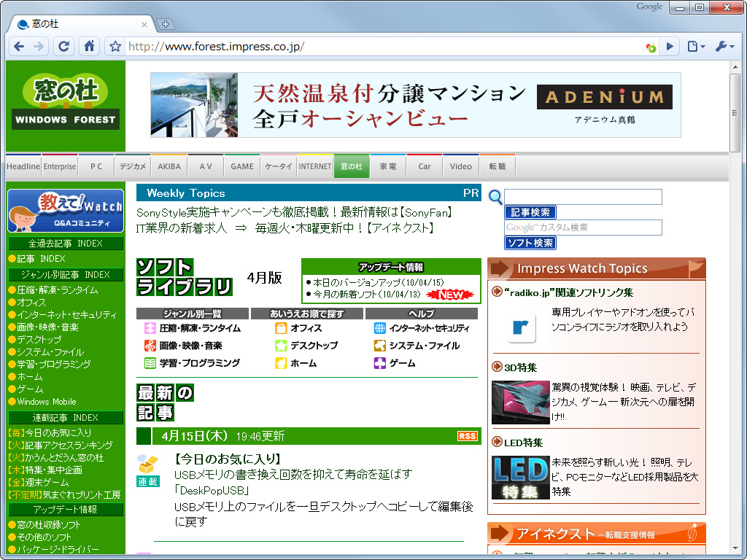Select the 家電 navigation tab
The width and height of the screenshot is (747, 560).
click(x=387, y=166)
